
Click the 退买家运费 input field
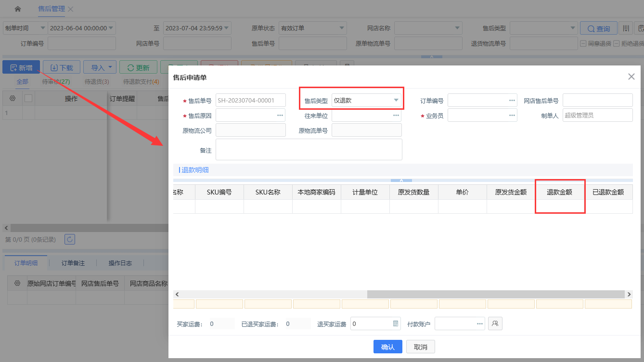[x=375, y=323]
